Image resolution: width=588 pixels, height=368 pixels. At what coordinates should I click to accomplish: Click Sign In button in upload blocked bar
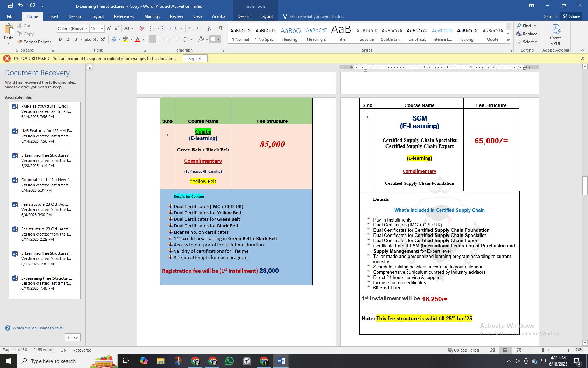point(195,59)
